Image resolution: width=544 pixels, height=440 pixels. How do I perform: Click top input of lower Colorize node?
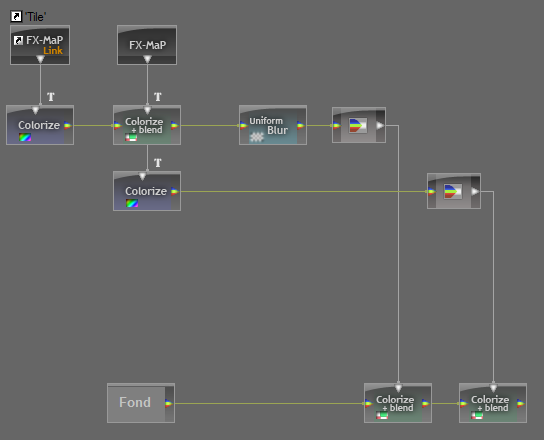pyautogui.click(x=142, y=176)
